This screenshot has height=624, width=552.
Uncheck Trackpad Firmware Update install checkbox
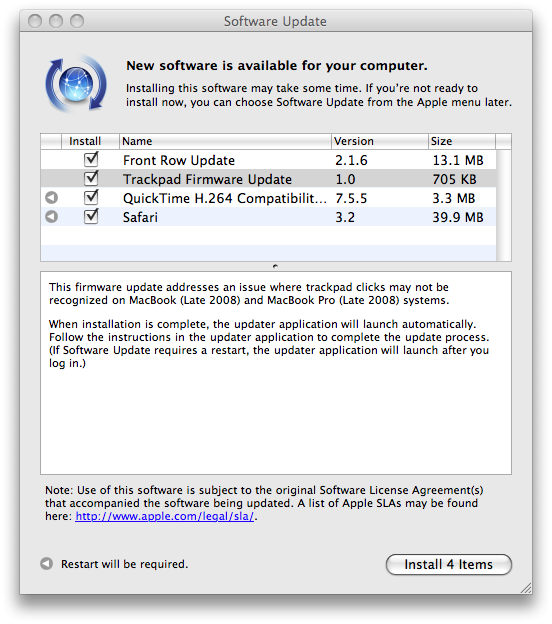coord(91,178)
